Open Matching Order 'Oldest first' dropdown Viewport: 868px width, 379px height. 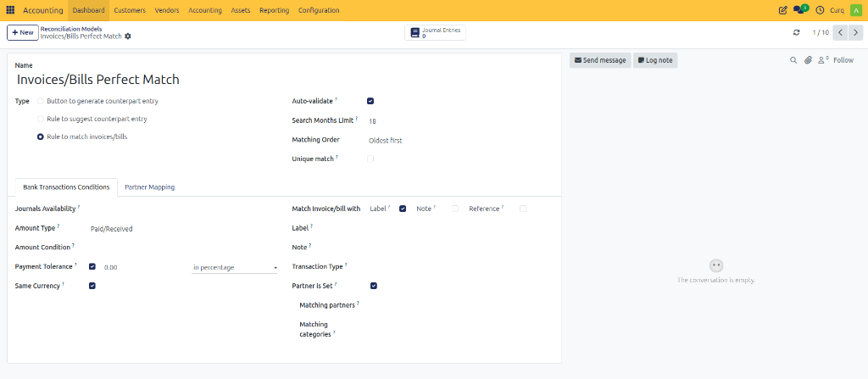(461, 141)
